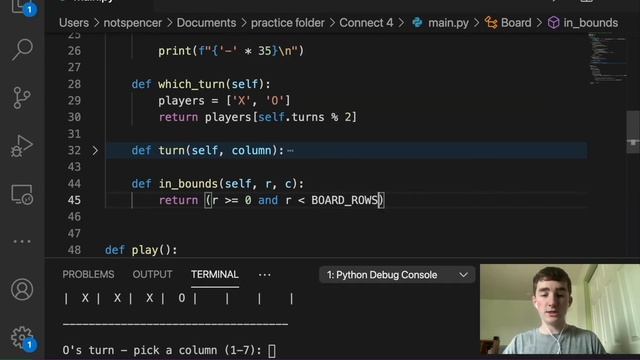This screenshot has width=640, height=360.
Task: Show additional views ellipsis in activity bar
Action: tap(22, 242)
